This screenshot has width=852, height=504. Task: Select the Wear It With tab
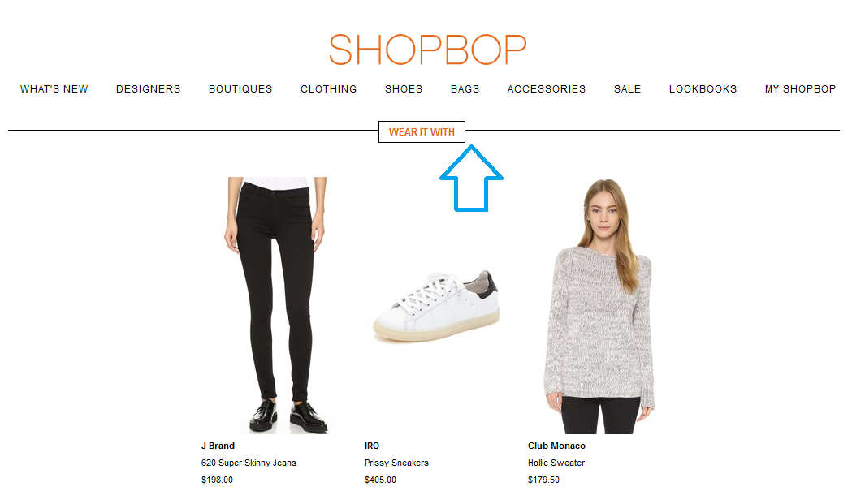point(422,132)
